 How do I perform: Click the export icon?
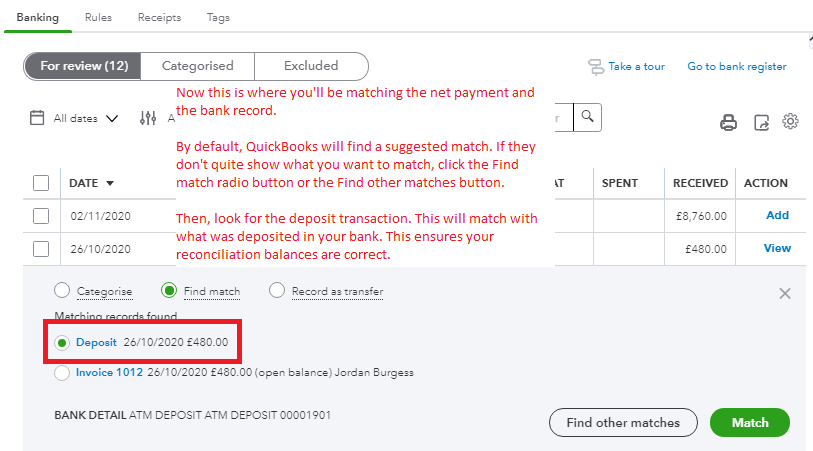click(x=761, y=123)
